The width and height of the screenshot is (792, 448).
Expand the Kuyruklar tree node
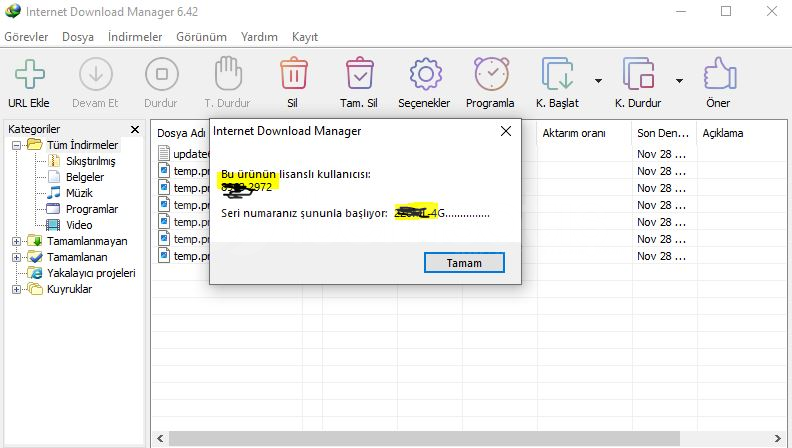[x=16, y=289]
